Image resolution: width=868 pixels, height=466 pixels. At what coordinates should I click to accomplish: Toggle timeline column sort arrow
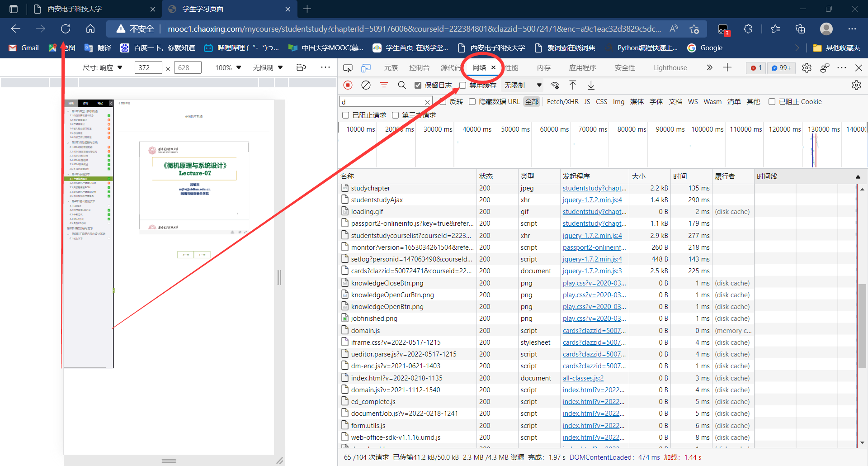point(858,177)
